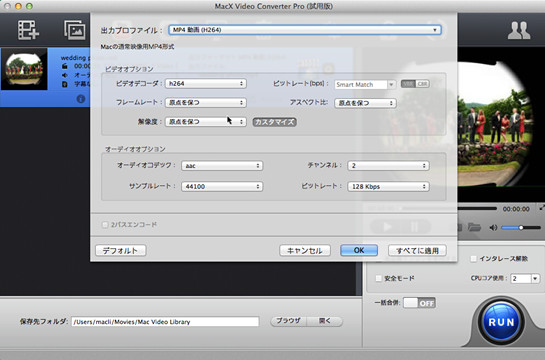Toggle the 安全モード checkbox
Image resolution: width=545 pixels, height=360 pixels.
pos(378,278)
